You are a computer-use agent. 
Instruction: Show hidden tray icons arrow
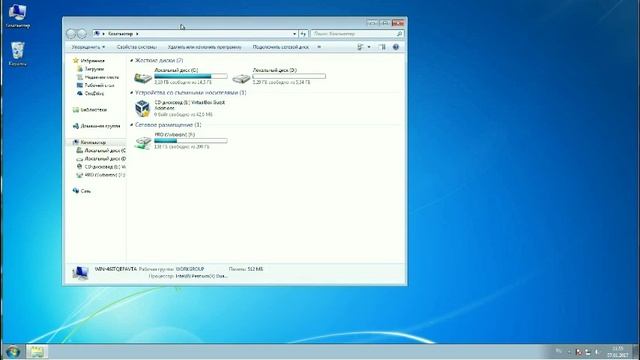[569, 352]
